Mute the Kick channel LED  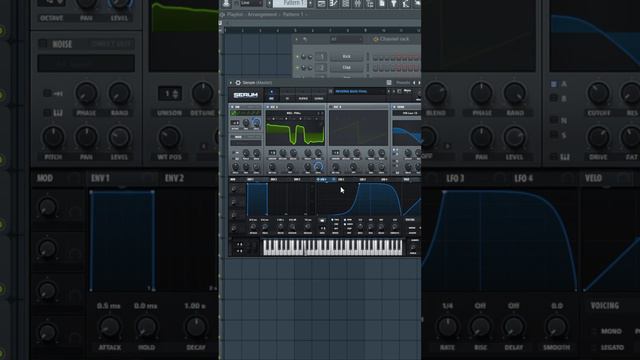click(297, 57)
